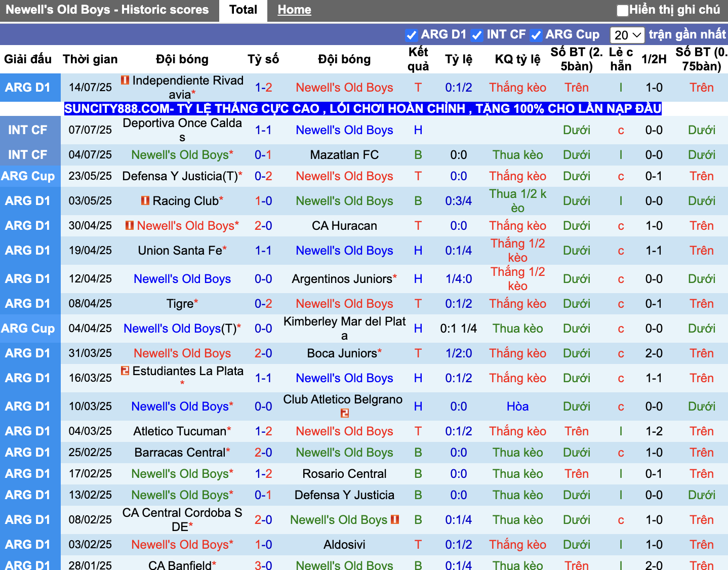Open Defensa Y Justicia team on 13/02/25
728x570 pixels.
(344, 495)
